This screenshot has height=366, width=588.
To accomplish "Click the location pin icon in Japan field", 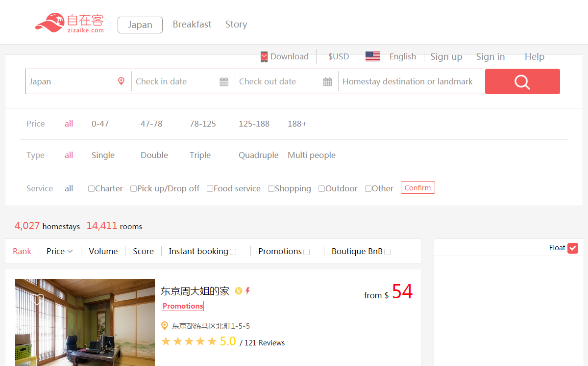I will [121, 81].
